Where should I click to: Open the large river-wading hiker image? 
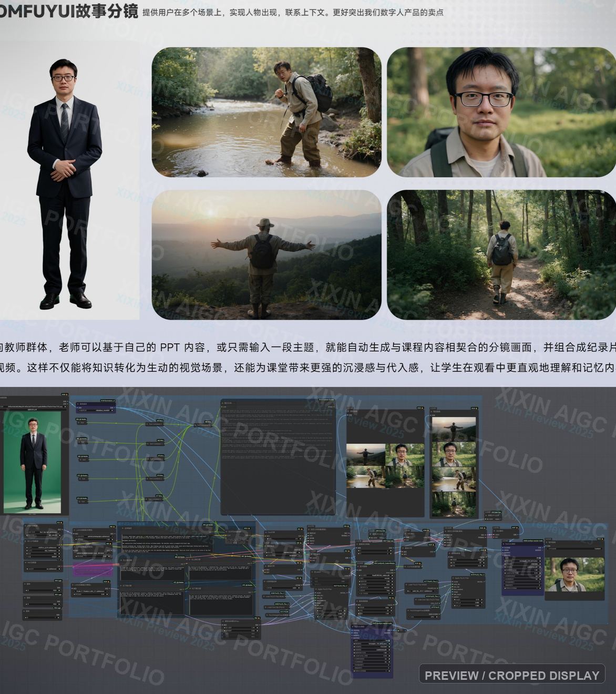(267, 112)
